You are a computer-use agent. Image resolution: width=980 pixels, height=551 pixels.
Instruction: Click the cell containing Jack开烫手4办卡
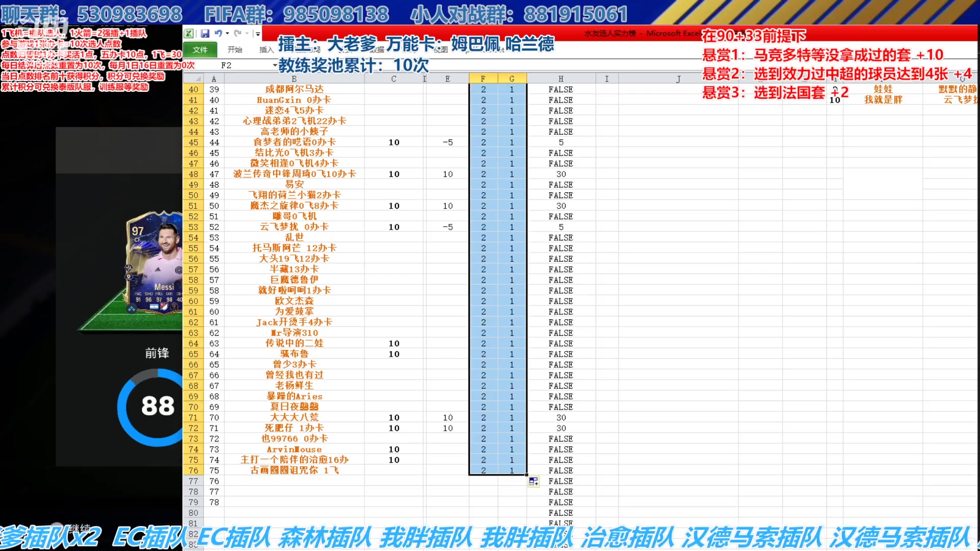(x=294, y=322)
